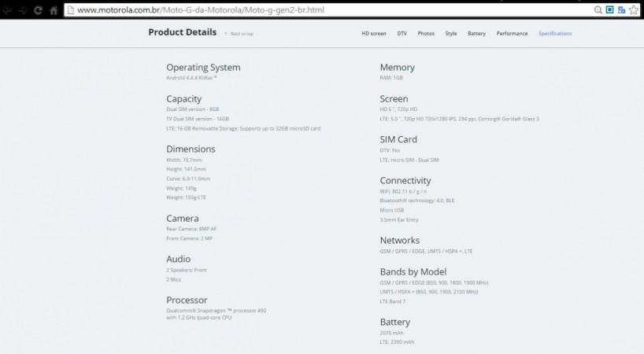Select the Curve 6.0-11.0mm line
Image resolution: width=644 pixels, height=354 pixels.
tap(188, 179)
